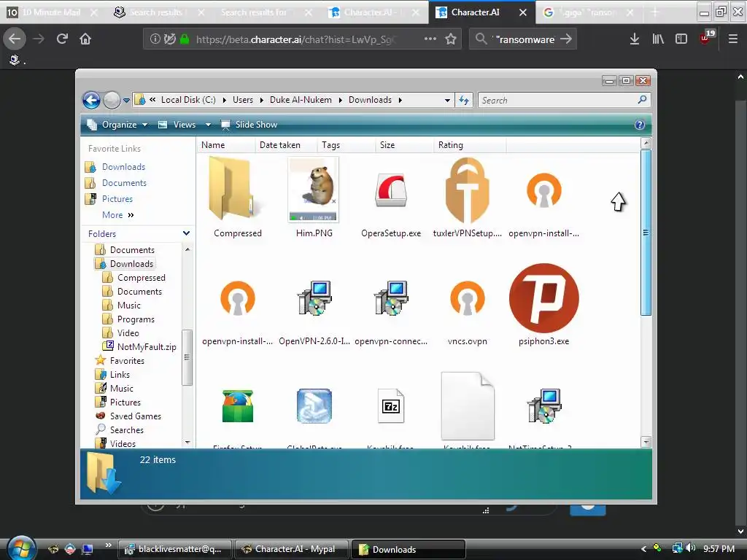Sort by Name column header
Screen dimensions: 747x560
coord(225,145)
